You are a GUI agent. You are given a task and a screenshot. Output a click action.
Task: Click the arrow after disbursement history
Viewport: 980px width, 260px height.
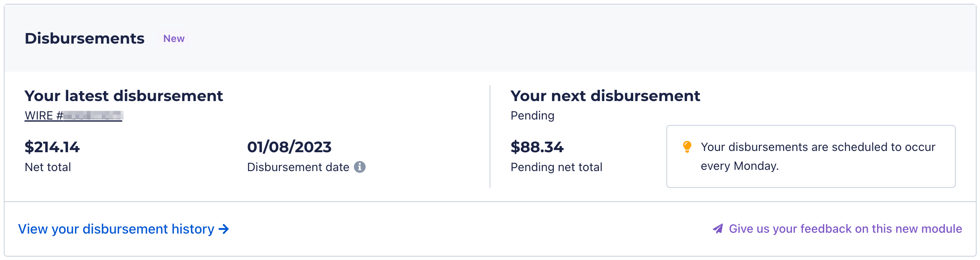click(224, 229)
